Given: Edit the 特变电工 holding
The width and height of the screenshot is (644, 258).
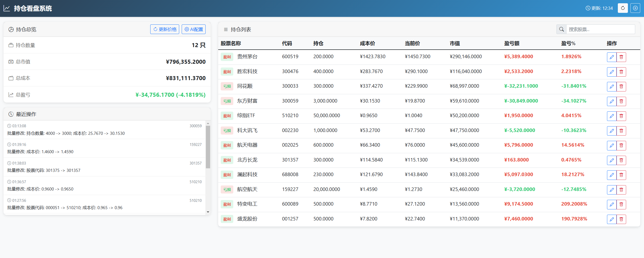Looking at the screenshot, I should click(x=612, y=204).
